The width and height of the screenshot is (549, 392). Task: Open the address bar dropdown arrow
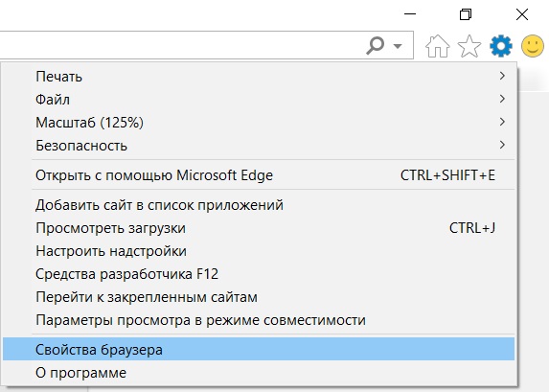pyautogui.click(x=398, y=46)
